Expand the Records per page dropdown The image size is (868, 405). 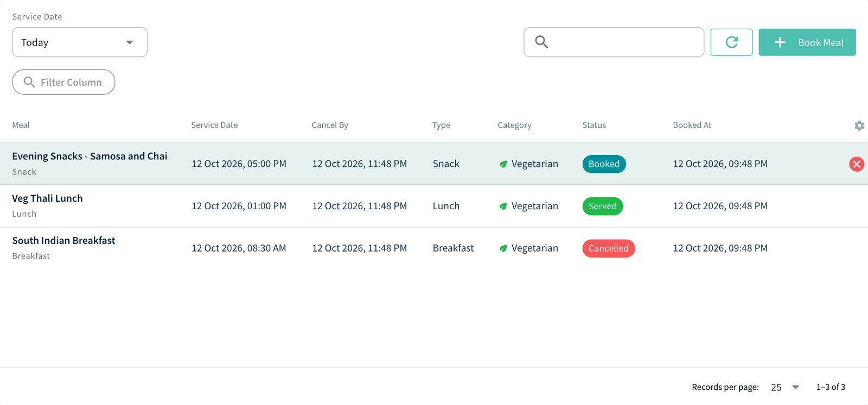(x=785, y=387)
